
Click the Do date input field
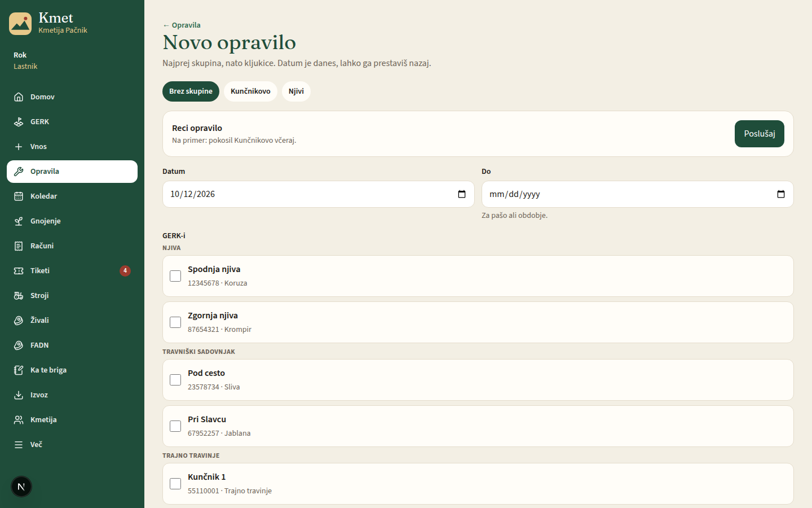637,194
